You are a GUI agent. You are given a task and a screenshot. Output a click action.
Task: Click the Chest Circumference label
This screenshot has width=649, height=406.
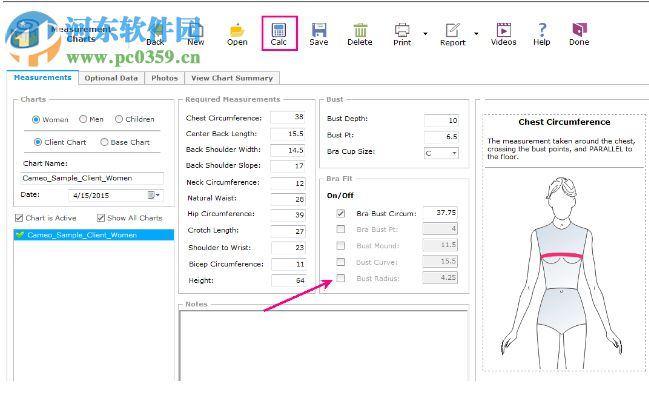(224, 118)
